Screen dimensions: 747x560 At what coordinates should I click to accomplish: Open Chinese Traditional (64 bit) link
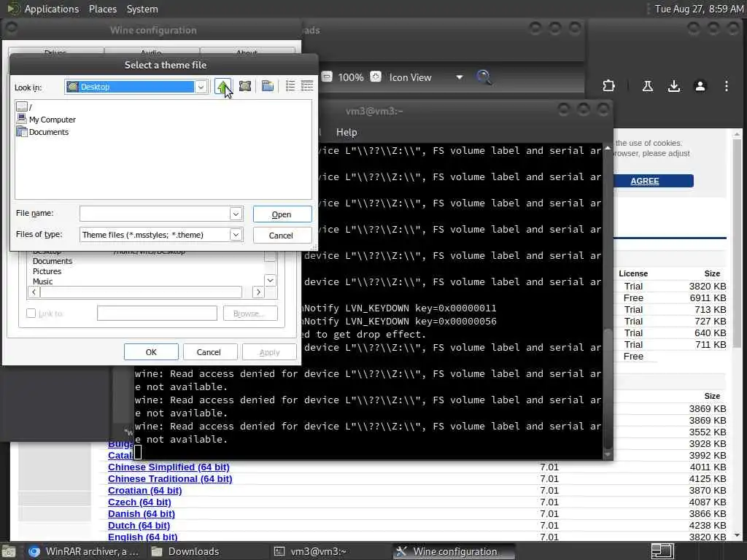click(170, 478)
